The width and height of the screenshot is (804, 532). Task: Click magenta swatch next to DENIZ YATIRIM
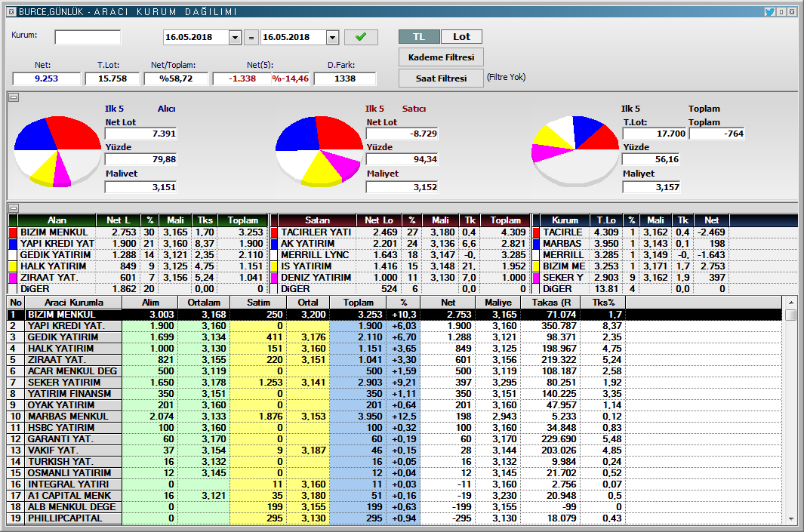coord(274,277)
